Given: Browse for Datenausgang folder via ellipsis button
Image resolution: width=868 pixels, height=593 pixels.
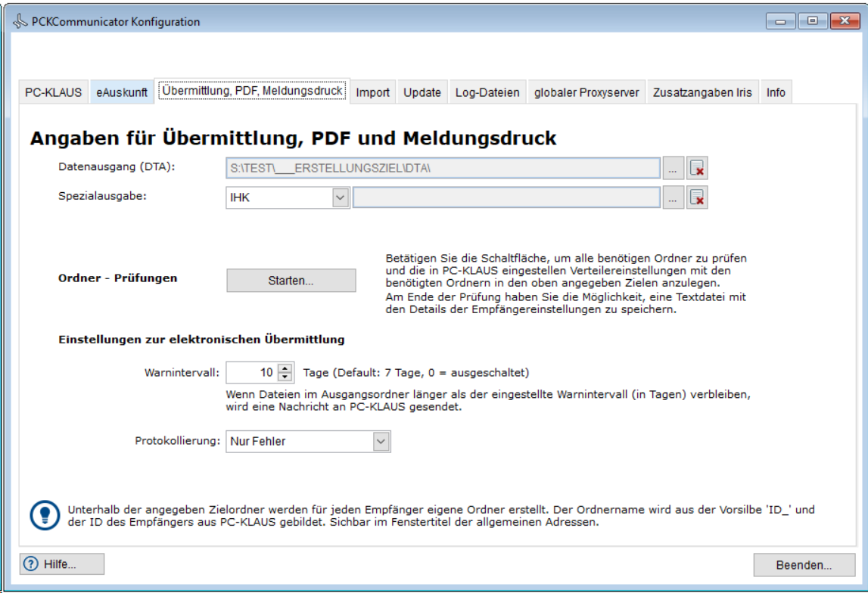Looking at the screenshot, I should point(673,167).
